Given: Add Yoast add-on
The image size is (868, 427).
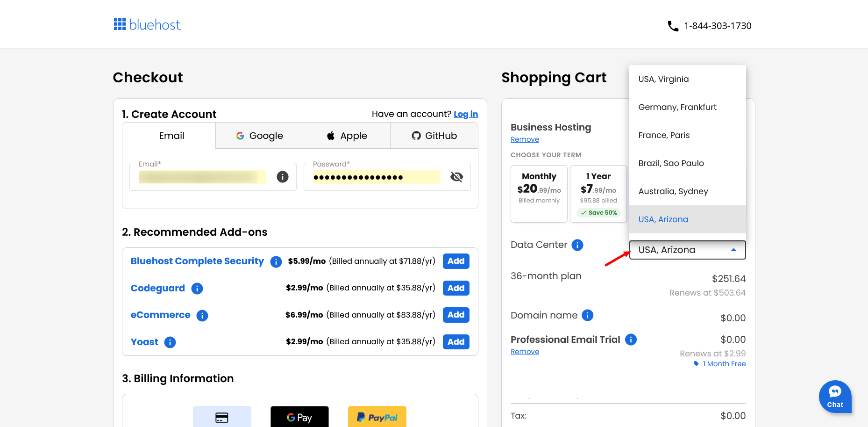Looking at the screenshot, I should (456, 342).
